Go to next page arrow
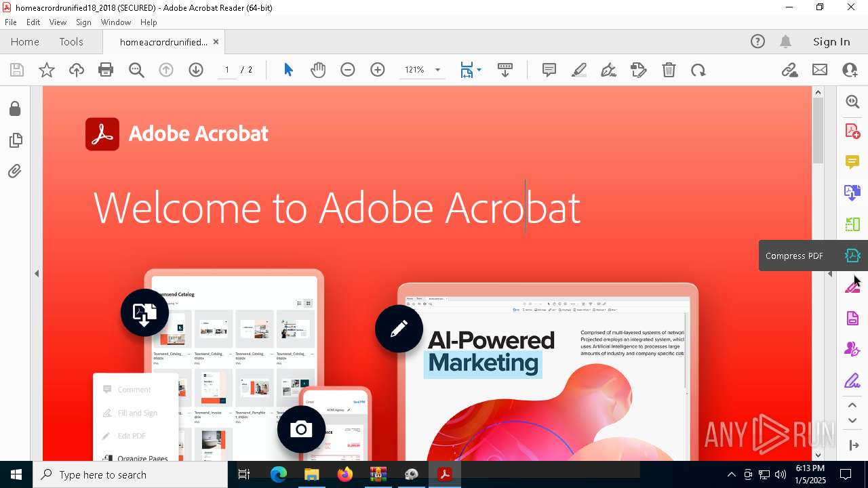 click(196, 70)
